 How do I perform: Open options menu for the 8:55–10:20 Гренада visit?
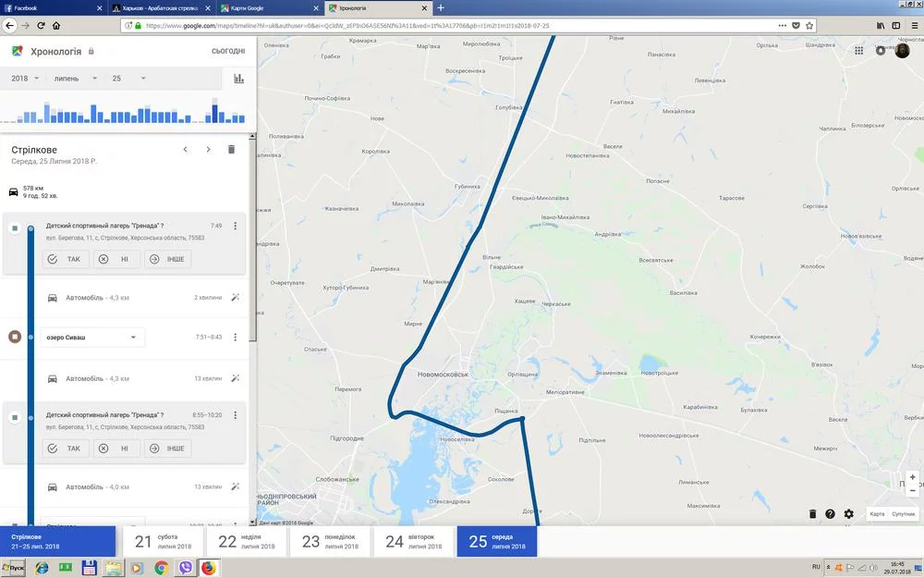click(x=235, y=415)
